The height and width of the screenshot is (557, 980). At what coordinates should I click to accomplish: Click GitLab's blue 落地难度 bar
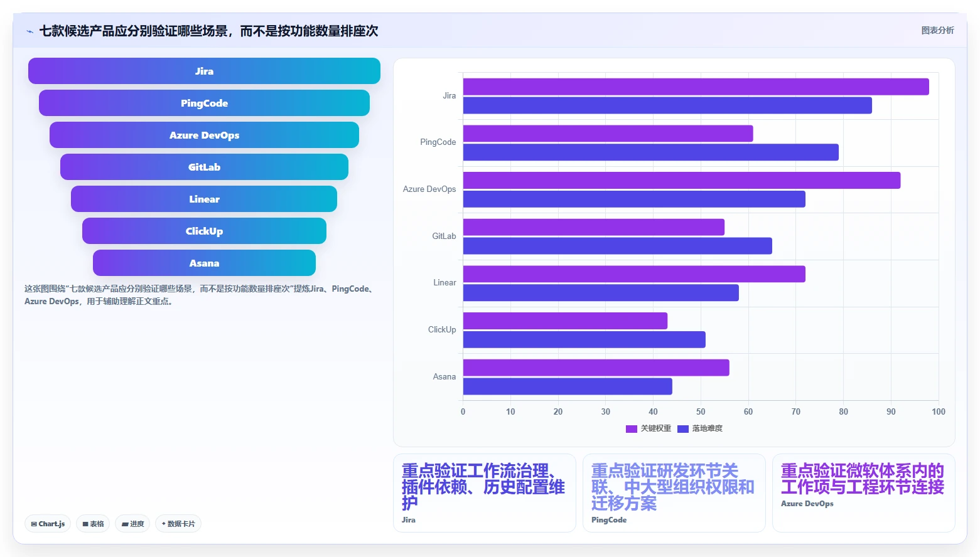[618, 246]
